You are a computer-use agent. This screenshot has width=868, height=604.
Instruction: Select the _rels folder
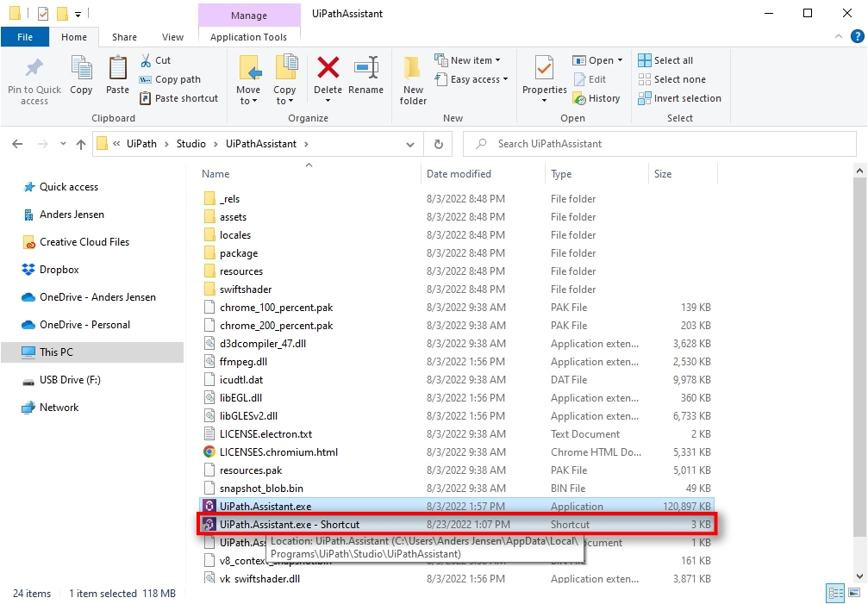pyautogui.click(x=457, y=198)
